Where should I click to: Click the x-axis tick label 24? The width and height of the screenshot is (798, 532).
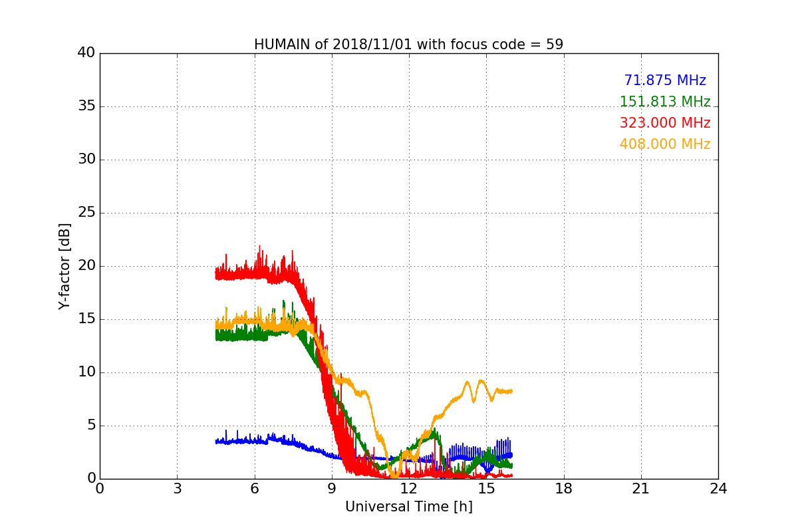coord(718,489)
